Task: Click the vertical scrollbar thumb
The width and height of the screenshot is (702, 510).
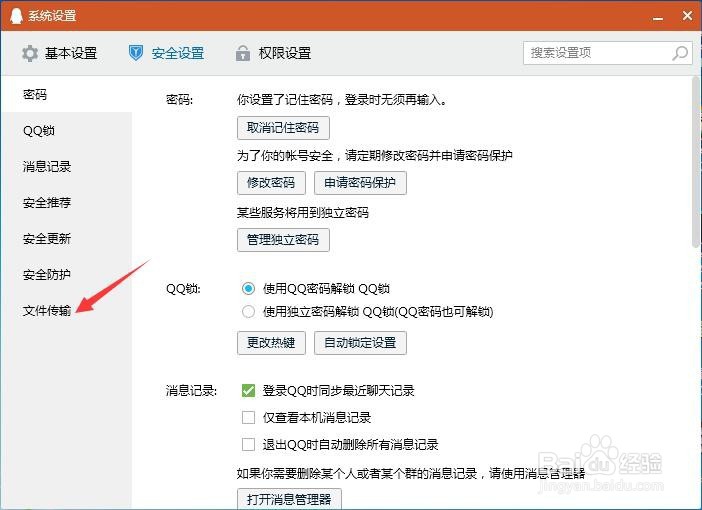Action: (x=696, y=162)
